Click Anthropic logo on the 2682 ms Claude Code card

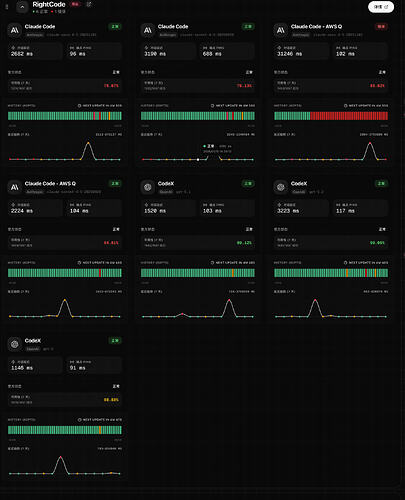click(x=15, y=30)
